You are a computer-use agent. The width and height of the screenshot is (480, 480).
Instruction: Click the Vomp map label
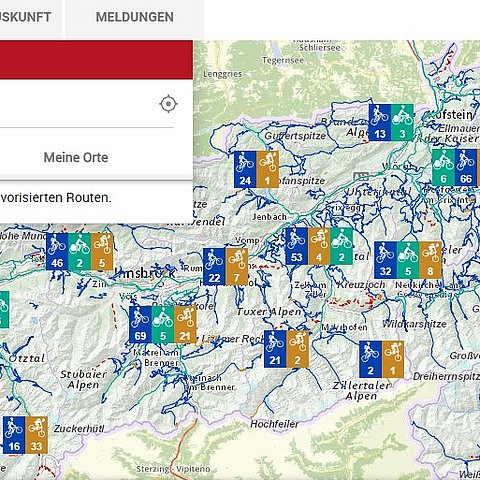tap(247, 240)
